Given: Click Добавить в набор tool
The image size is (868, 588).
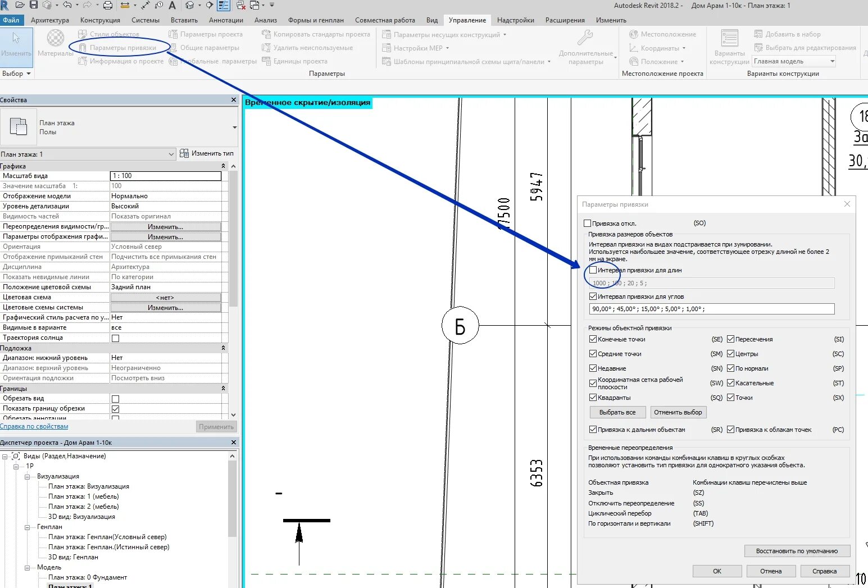Looking at the screenshot, I should coord(787,34).
